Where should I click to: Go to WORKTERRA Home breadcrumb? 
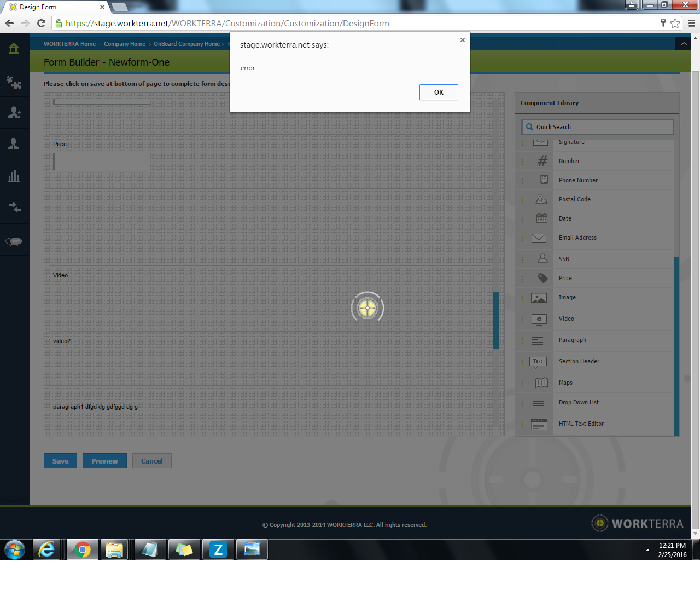click(69, 44)
